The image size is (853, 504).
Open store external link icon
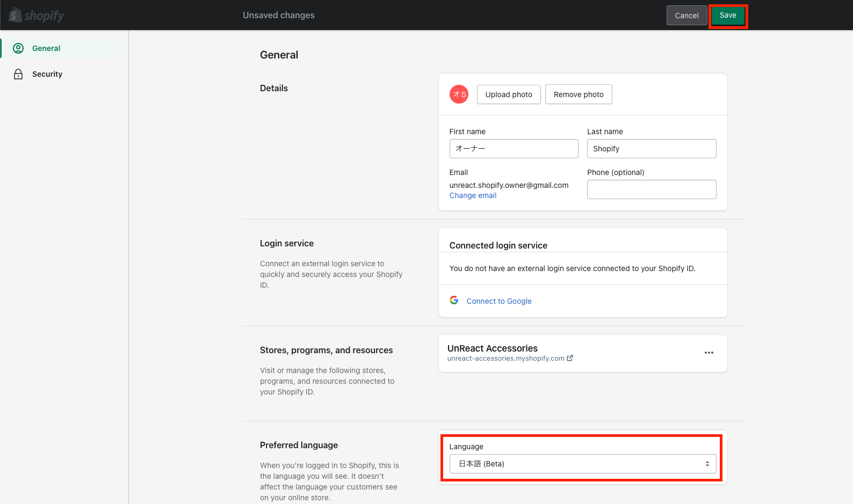(x=570, y=358)
